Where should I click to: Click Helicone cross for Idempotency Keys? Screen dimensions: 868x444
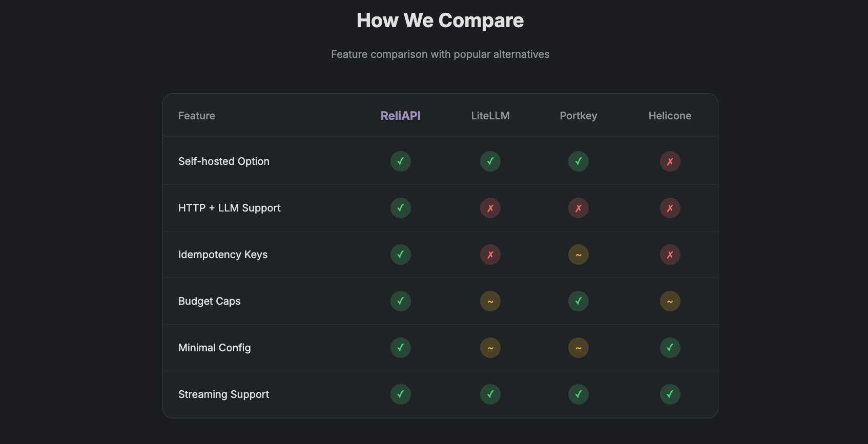670,255
